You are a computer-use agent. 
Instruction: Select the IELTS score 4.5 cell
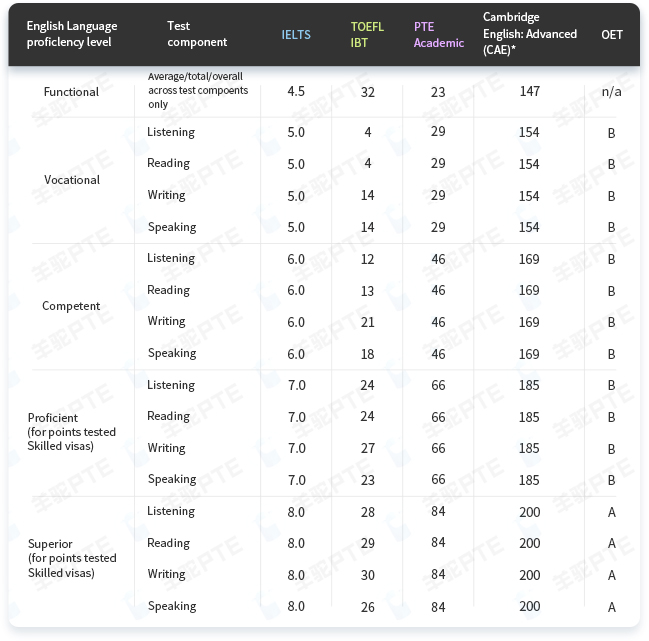(x=296, y=92)
